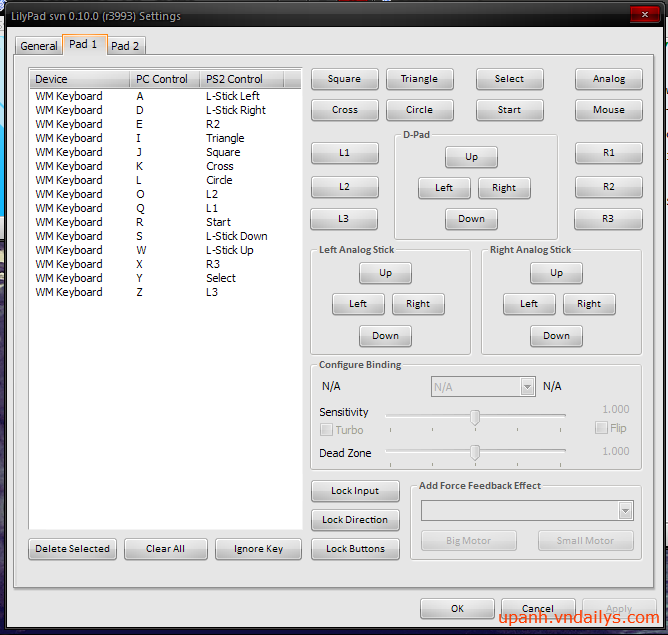The width and height of the screenshot is (668, 635).
Task: Bind the L1 button
Action: tap(344, 153)
